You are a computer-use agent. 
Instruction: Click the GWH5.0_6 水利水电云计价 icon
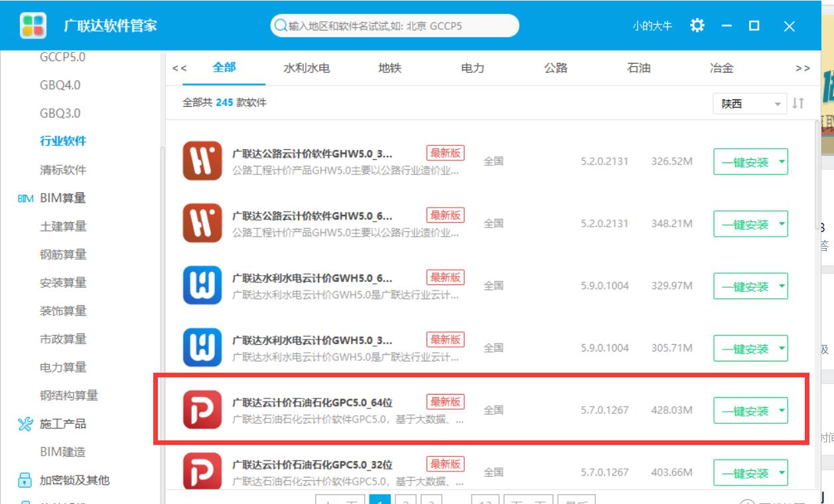point(202,285)
